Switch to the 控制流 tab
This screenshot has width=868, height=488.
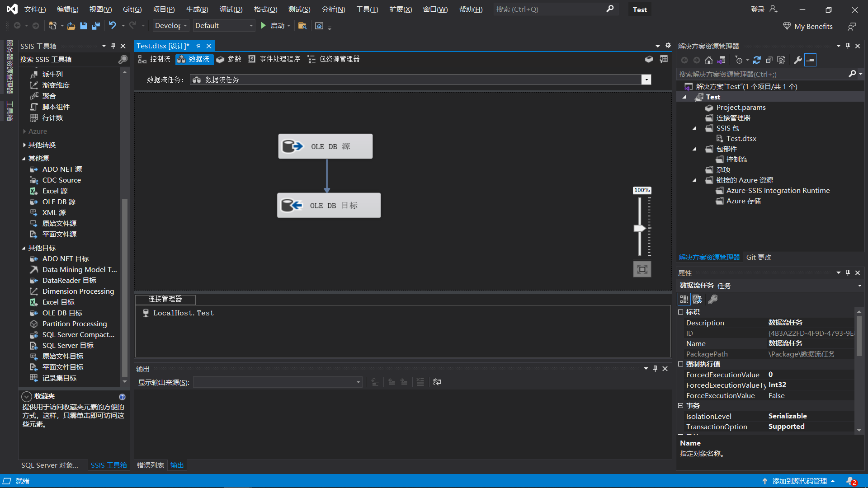[x=155, y=59]
